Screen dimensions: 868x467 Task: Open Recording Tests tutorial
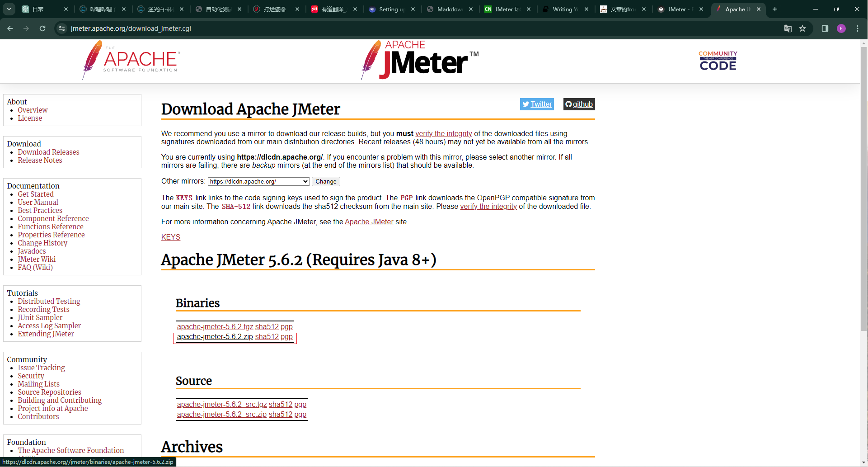[43, 309]
